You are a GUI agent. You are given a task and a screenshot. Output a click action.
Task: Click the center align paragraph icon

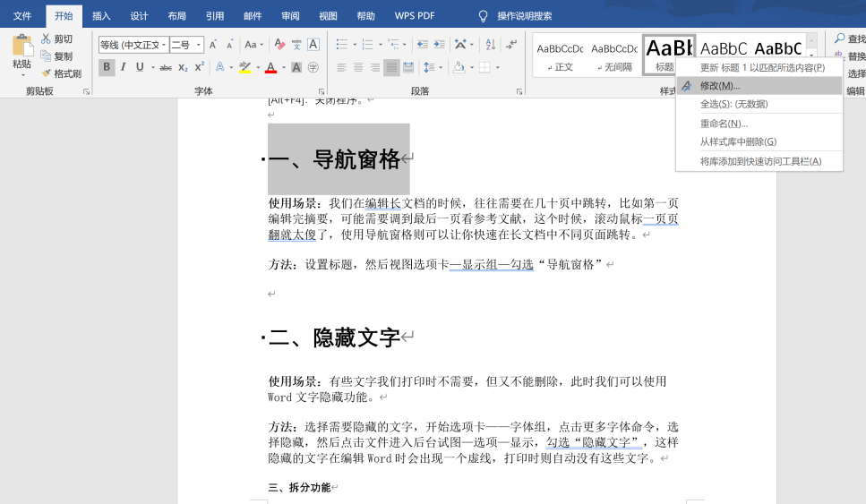358,67
